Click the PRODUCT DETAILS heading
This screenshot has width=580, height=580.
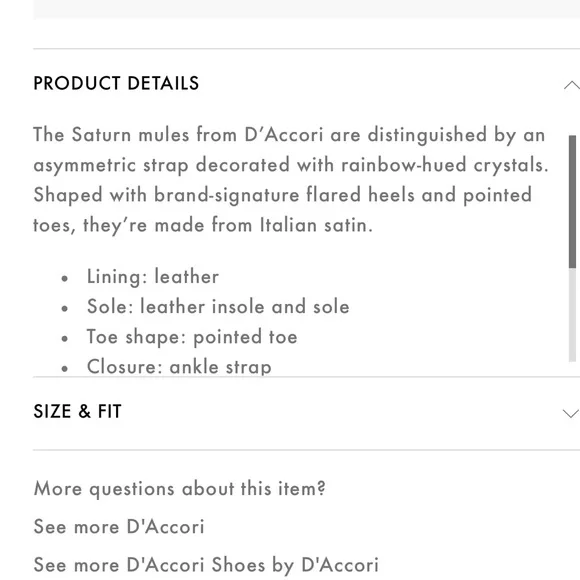point(116,83)
